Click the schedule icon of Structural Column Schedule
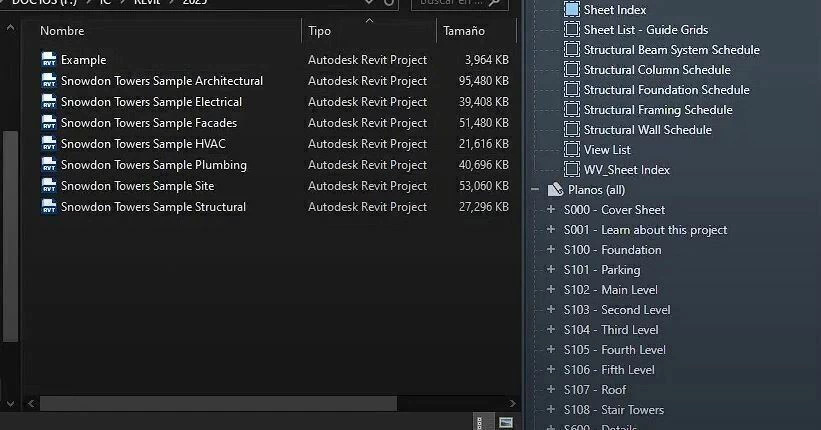Screen dimensions: 821x430 (x=572, y=69)
